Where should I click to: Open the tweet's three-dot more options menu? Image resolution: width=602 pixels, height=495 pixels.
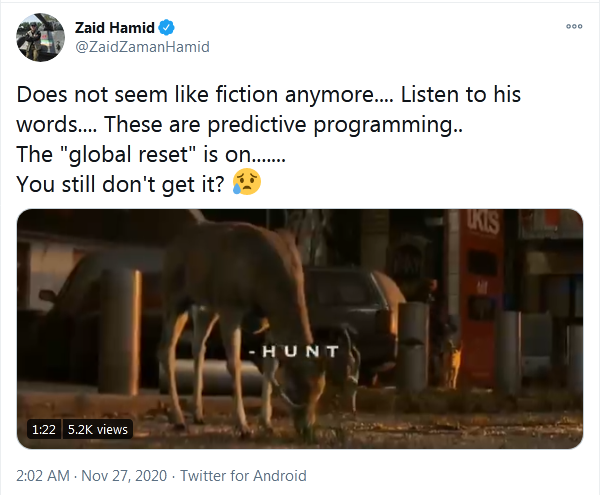tap(574, 26)
